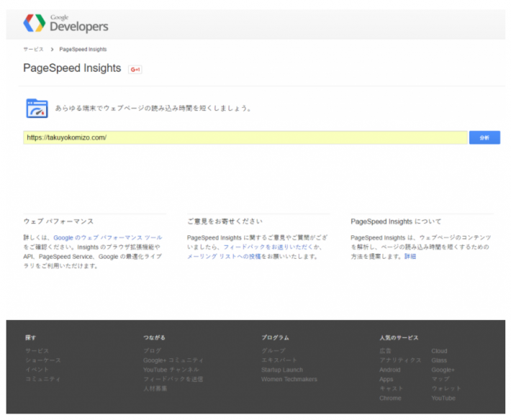The width and height of the screenshot is (511, 420).
Task: Click the URL input field
Action: coord(245,137)
